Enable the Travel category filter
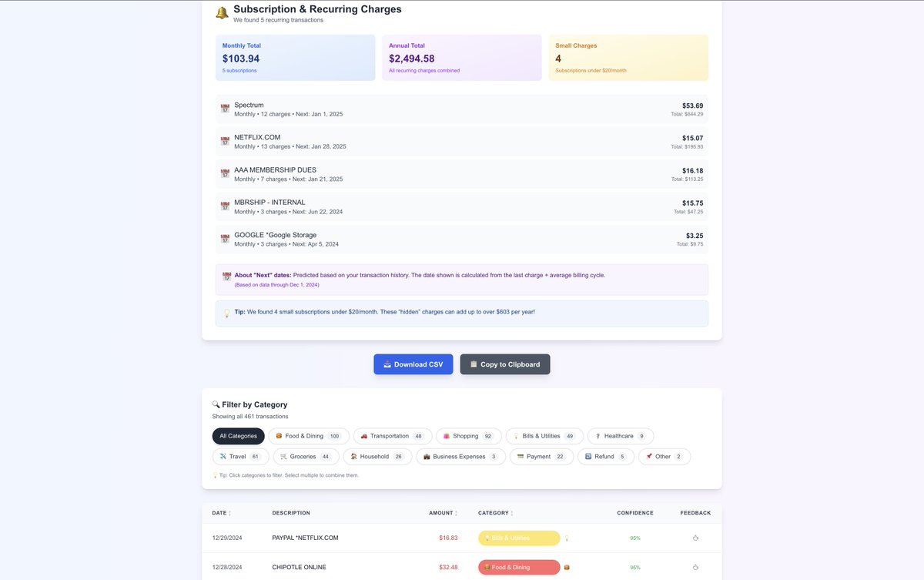924x580 pixels. coord(241,457)
